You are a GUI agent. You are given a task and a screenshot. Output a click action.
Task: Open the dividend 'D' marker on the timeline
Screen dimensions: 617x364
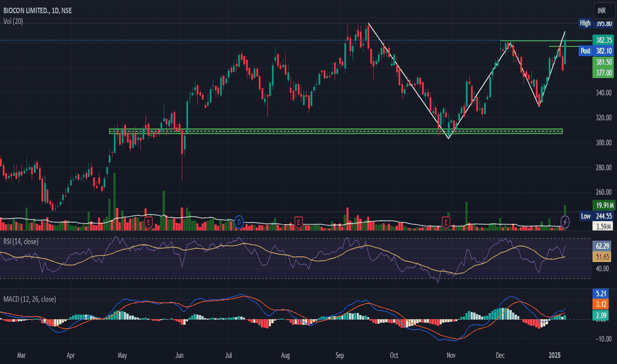[238, 222]
